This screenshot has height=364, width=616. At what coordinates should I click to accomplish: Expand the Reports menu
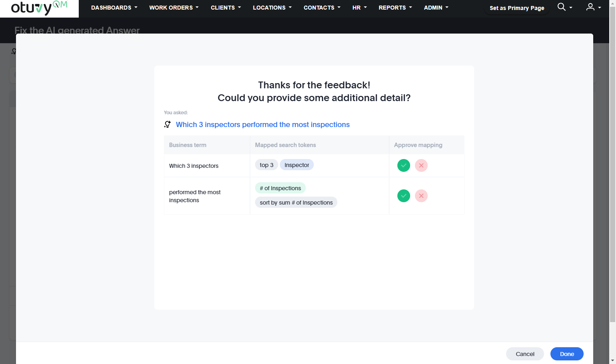point(395,8)
